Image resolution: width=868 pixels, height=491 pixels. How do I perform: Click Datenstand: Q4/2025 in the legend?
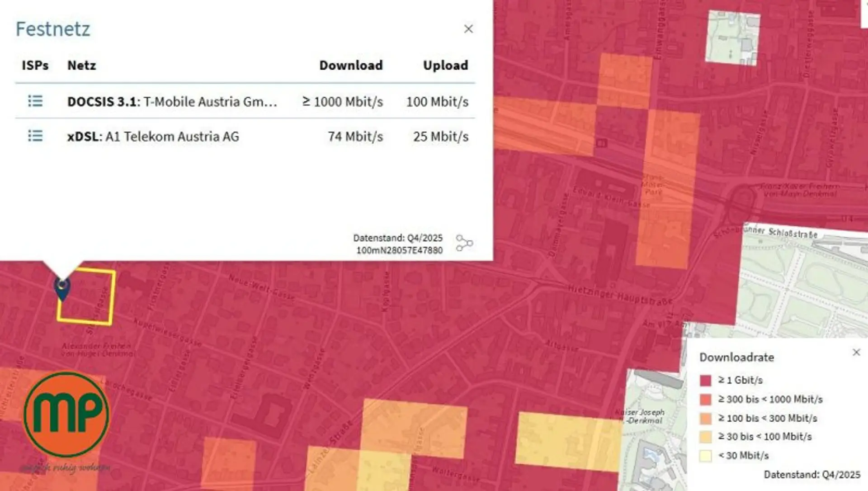812,475
